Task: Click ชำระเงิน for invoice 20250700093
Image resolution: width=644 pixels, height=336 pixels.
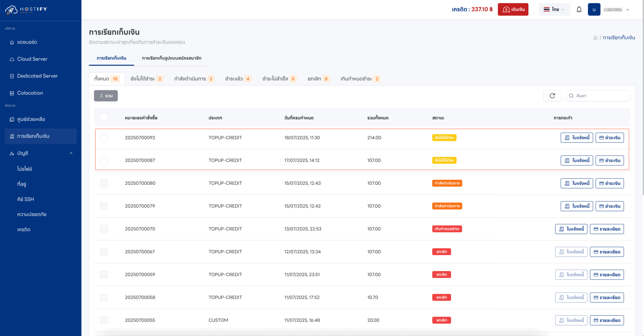Action: click(x=609, y=138)
